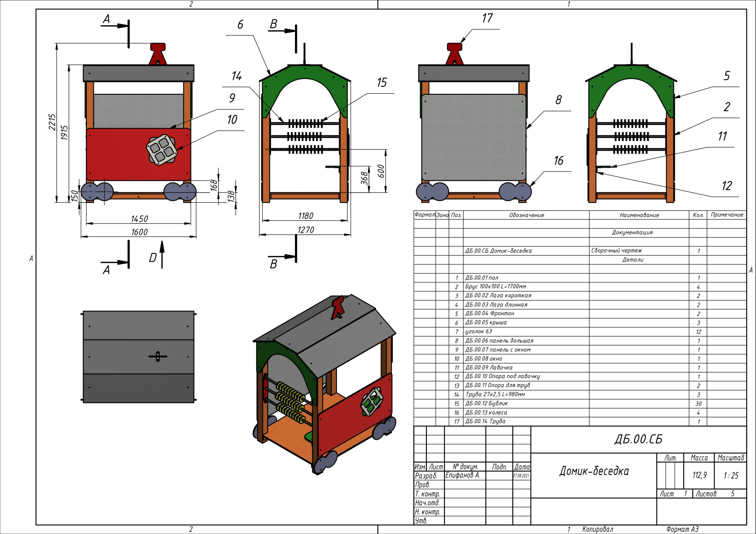Select the 138 dimension near the wheels
Image resolution: width=756 pixels, height=534 pixels.
231,196
